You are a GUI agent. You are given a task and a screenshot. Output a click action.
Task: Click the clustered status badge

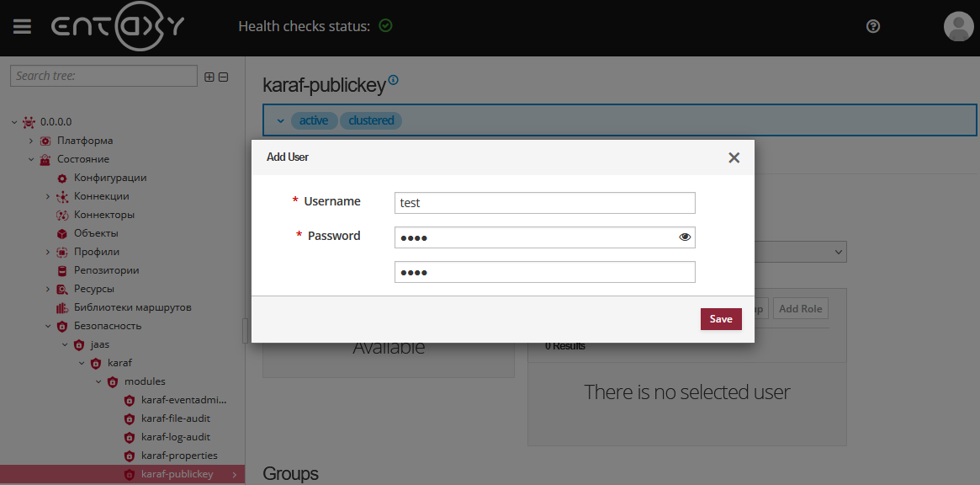click(371, 120)
